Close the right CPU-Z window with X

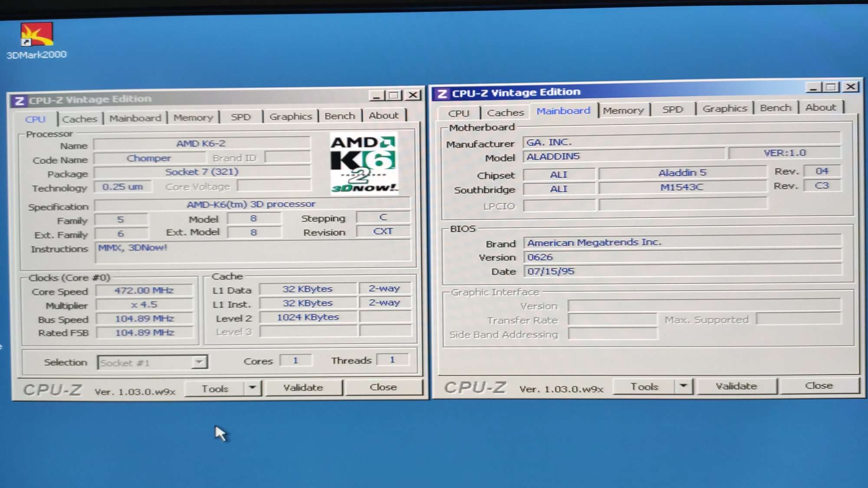[851, 86]
